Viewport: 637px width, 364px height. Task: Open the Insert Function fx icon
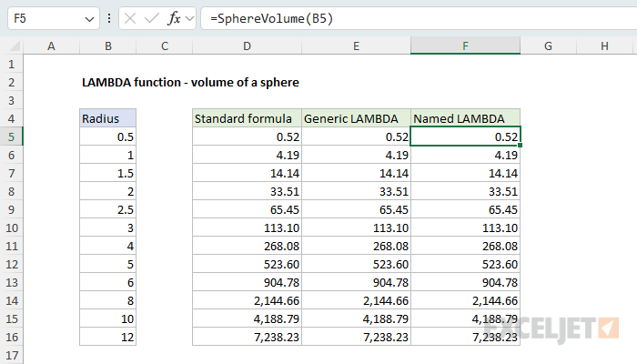[x=174, y=18]
